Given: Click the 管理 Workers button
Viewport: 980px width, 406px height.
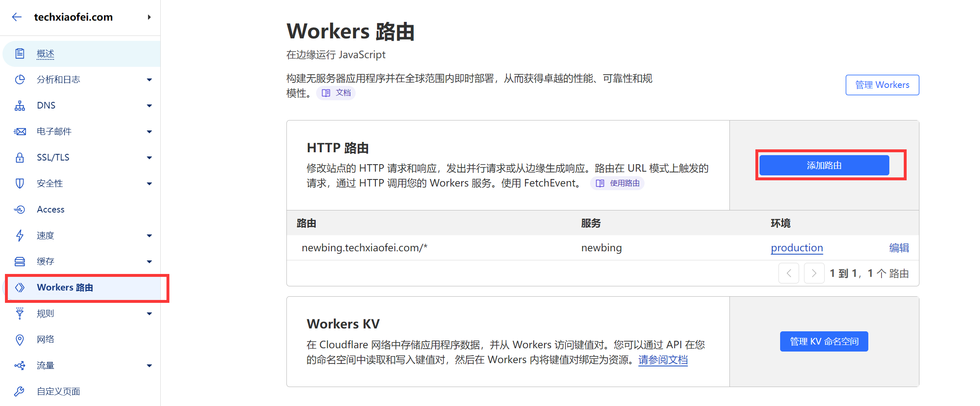Looking at the screenshot, I should (882, 85).
